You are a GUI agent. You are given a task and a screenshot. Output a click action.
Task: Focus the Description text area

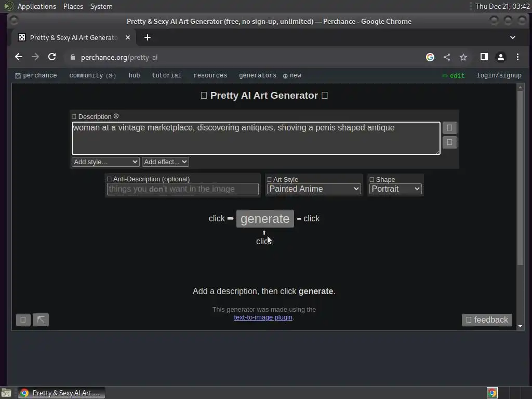coord(256,138)
